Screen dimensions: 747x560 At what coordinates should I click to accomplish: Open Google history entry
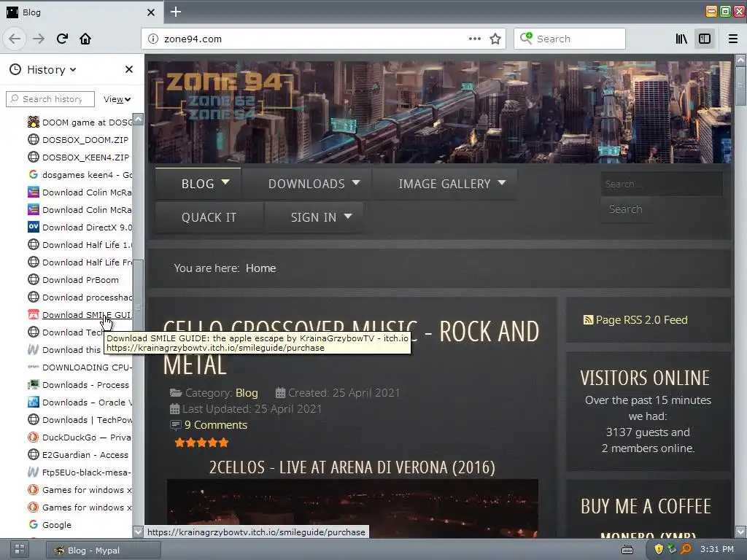click(50, 525)
